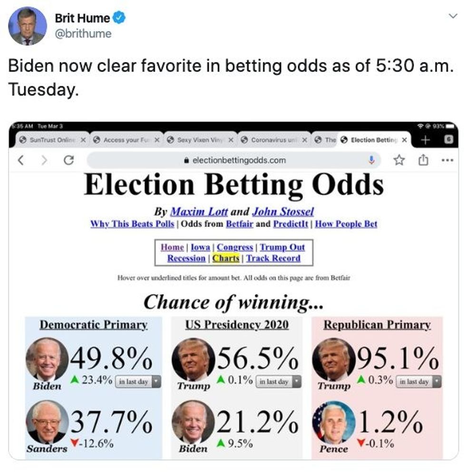Open the tab switcher counter showing 6

[x=447, y=140]
